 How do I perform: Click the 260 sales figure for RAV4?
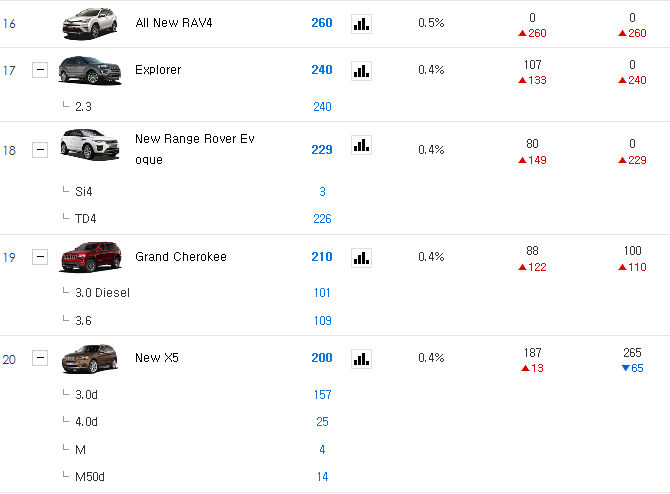click(x=322, y=23)
